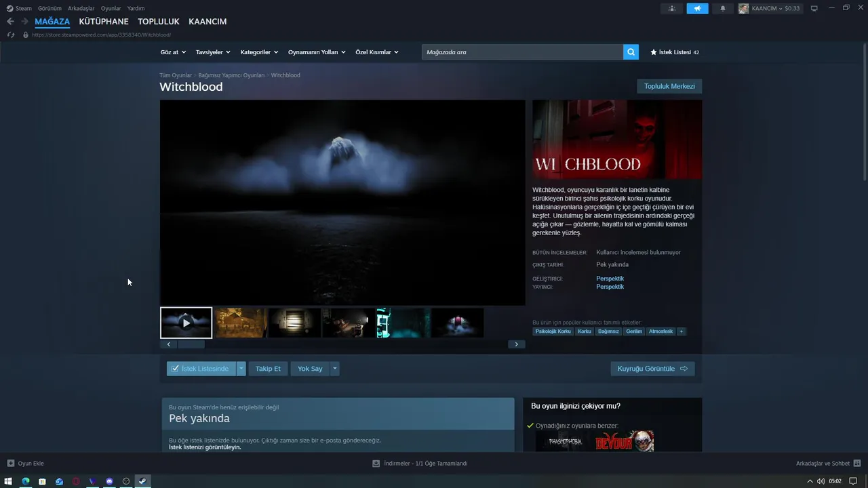Image resolution: width=868 pixels, height=488 pixels.
Task: Select the cyan-lit corridor screenshot thumbnail
Action: point(403,323)
